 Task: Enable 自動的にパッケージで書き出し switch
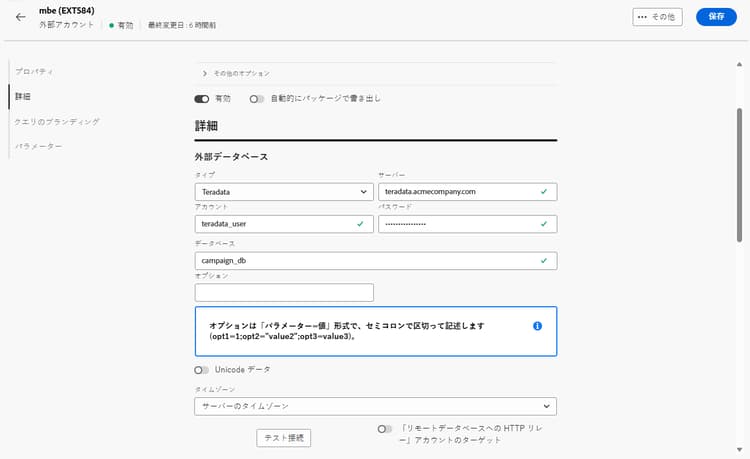point(256,99)
